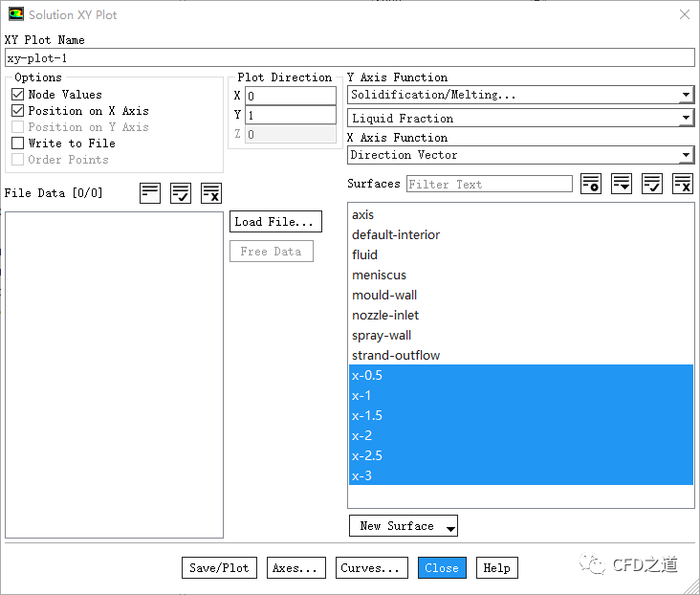This screenshot has height=595, width=700.
Task: Select strand-outflow in the surfaces list
Action: coord(396,355)
